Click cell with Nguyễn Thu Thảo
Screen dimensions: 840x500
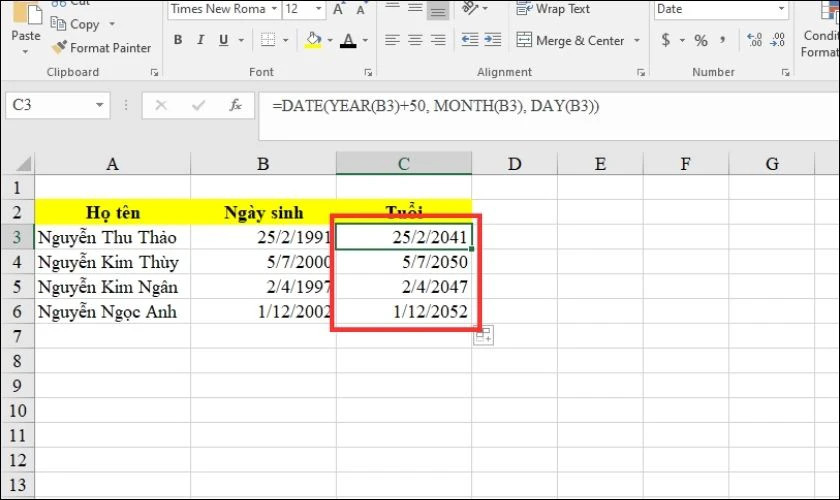112,237
